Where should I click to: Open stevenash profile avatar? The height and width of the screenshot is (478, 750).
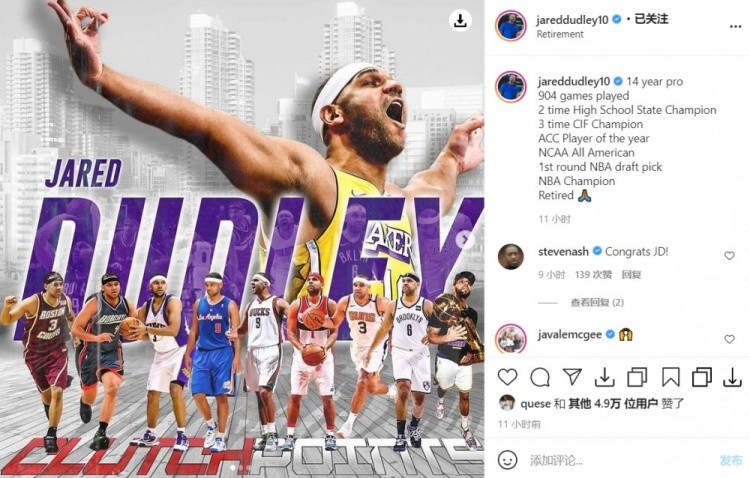[x=510, y=256]
